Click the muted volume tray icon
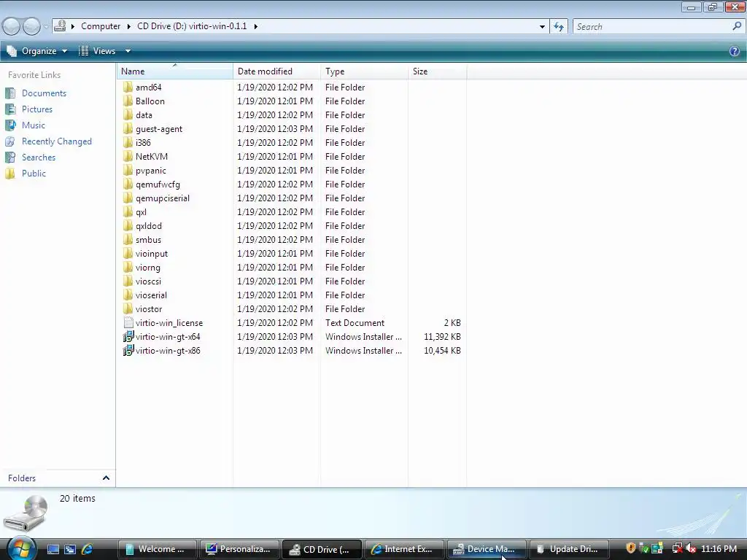747x560 pixels. click(691, 548)
